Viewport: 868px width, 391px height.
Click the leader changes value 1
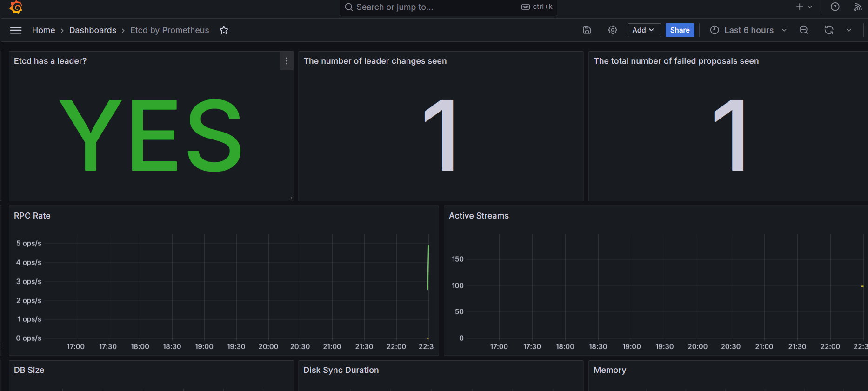[440, 135]
